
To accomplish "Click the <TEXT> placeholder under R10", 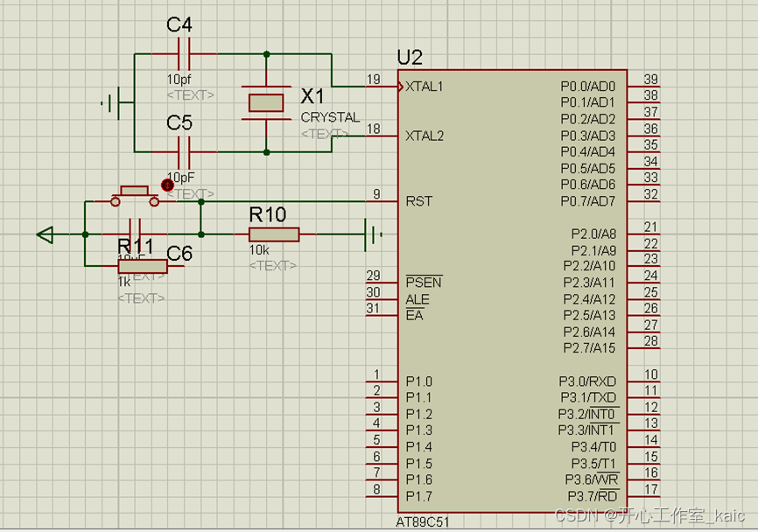I will [272, 265].
